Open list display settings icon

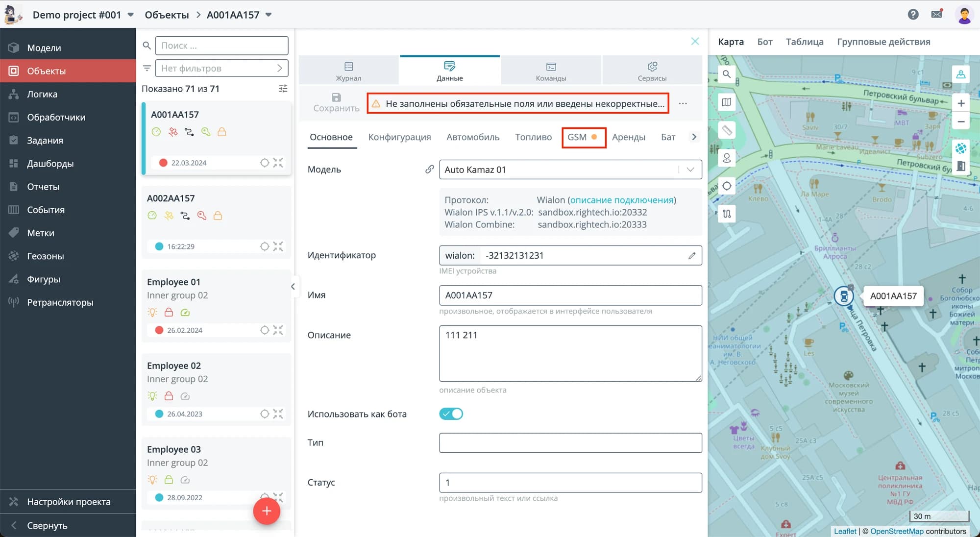point(283,89)
